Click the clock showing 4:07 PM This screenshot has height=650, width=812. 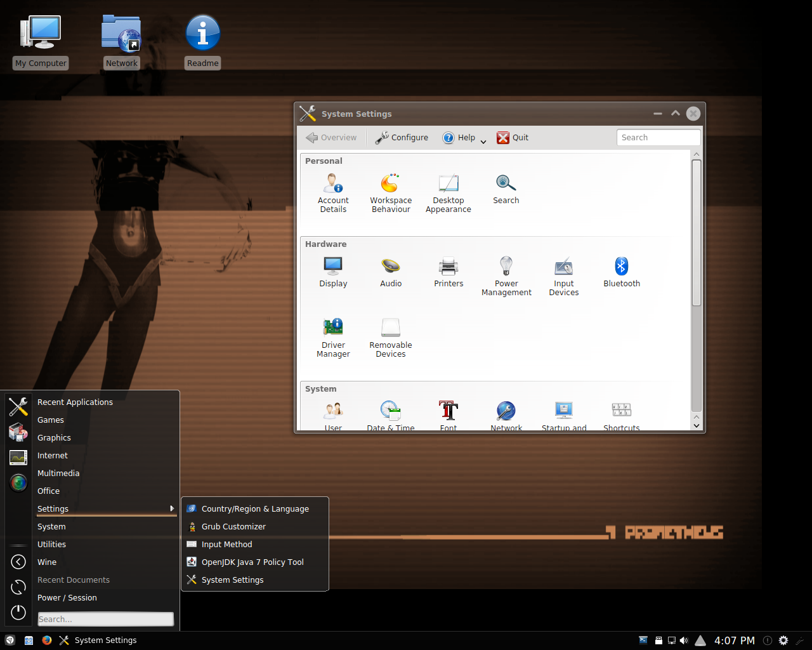[x=735, y=640]
